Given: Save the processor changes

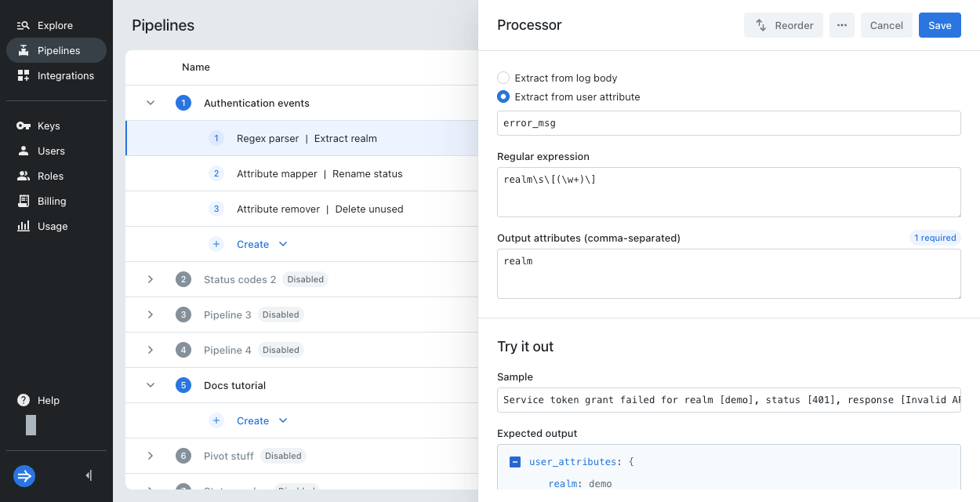Looking at the screenshot, I should (x=939, y=25).
